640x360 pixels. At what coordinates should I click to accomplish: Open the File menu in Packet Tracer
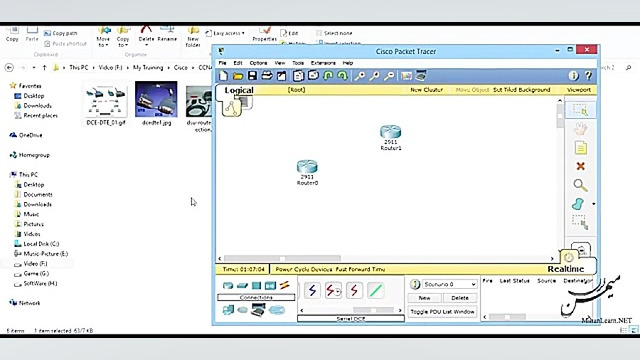pyautogui.click(x=222, y=63)
